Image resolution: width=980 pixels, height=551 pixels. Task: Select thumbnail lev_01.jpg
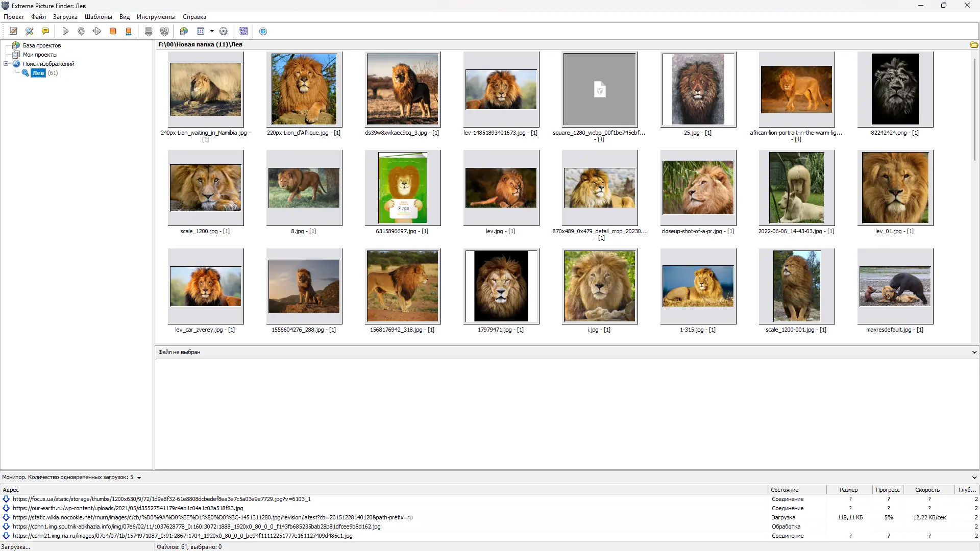(895, 188)
